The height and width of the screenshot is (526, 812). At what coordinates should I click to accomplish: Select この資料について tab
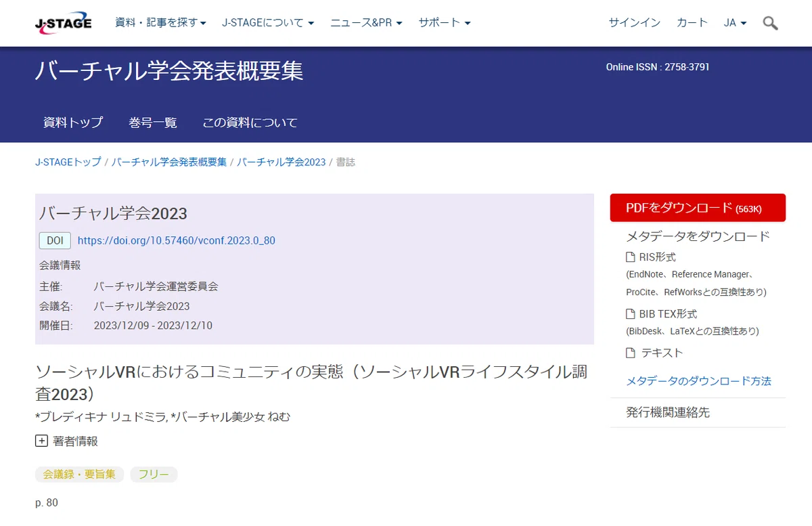tap(250, 123)
